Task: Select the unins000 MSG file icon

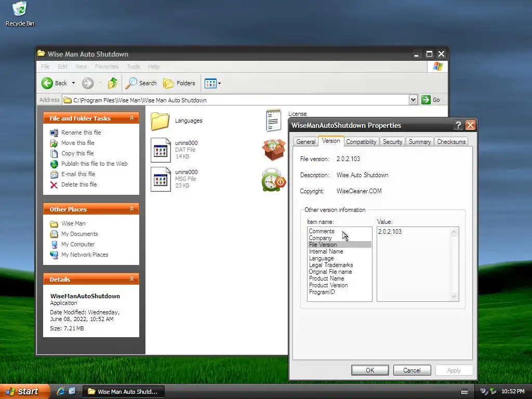Action: [161, 179]
